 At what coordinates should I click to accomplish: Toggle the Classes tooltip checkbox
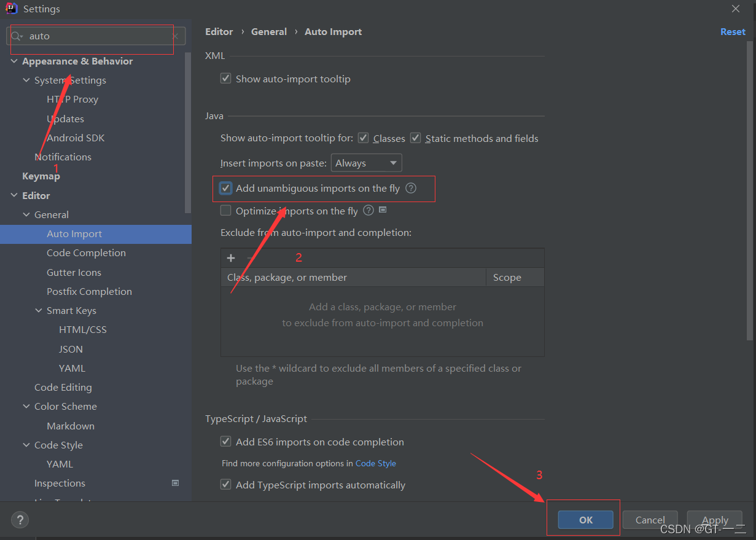(363, 138)
